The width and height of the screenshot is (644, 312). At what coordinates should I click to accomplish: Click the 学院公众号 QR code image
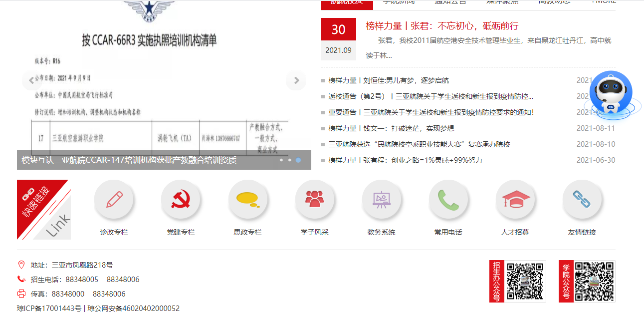pos(594,281)
